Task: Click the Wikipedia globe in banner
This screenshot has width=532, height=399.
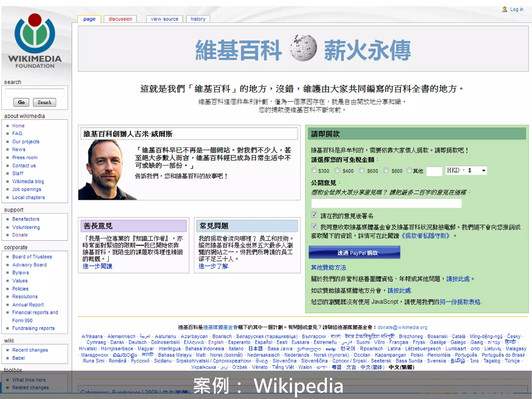Action: click(303, 48)
